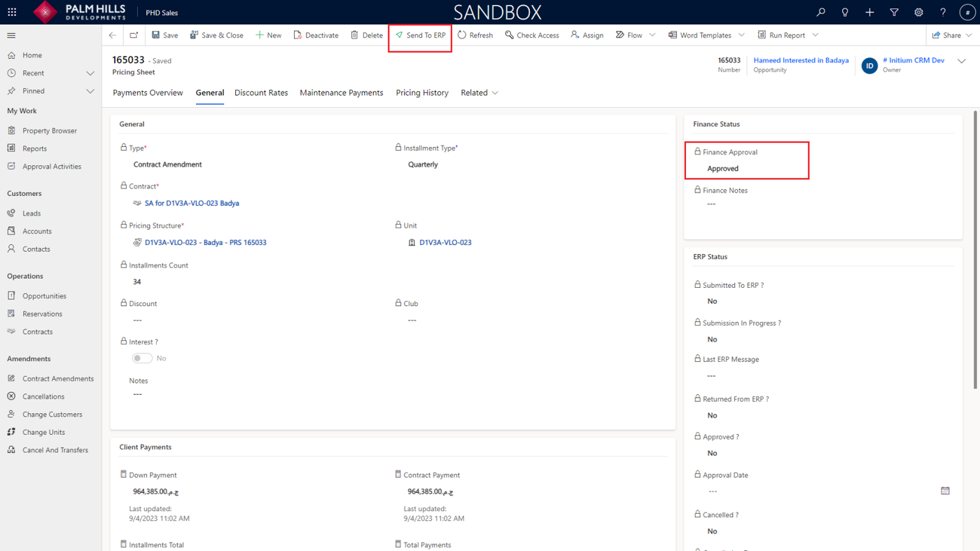Click the plus quick create icon
The height and width of the screenshot is (551, 980).
(x=869, y=12)
